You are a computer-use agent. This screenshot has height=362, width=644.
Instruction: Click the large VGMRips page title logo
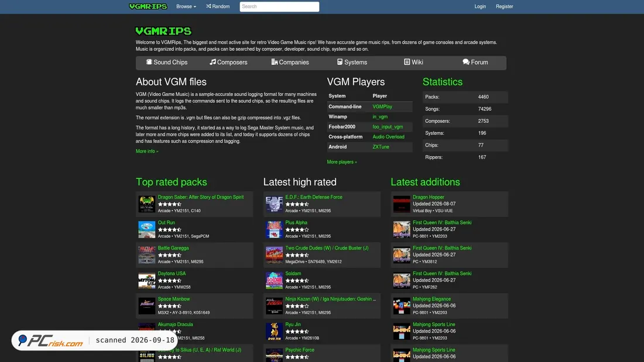coord(163,31)
